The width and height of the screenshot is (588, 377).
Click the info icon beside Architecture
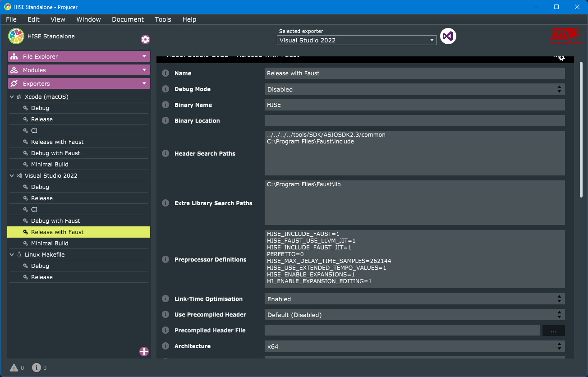pyautogui.click(x=165, y=346)
